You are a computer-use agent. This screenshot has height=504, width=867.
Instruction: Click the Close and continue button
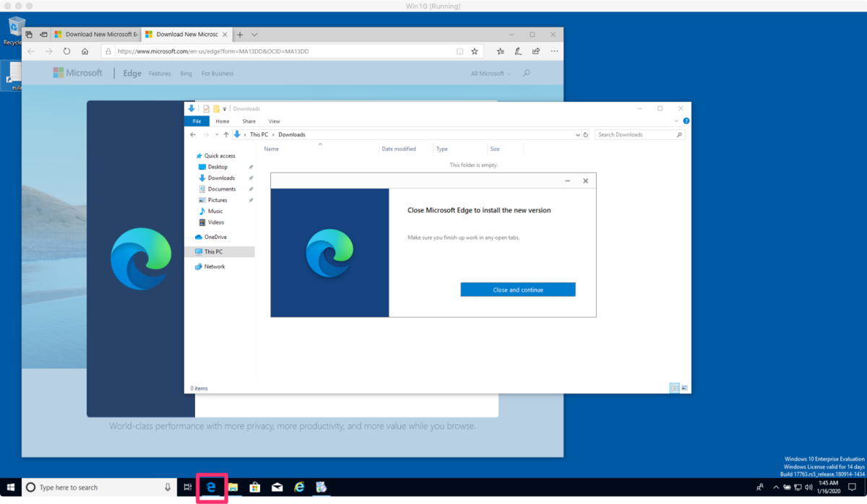pos(518,290)
